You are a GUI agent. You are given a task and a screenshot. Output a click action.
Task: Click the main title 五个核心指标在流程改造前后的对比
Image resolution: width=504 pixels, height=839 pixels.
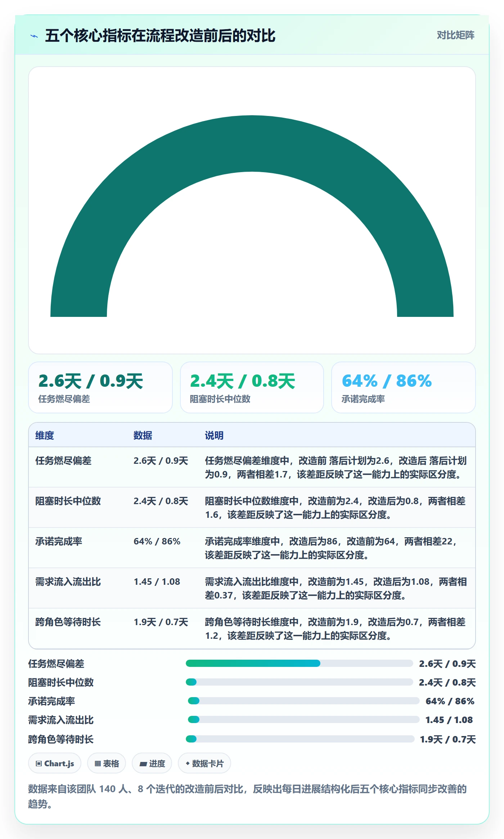pyautogui.click(x=160, y=36)
